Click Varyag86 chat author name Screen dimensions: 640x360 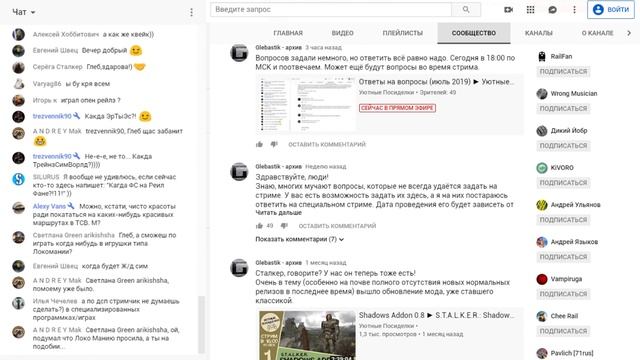[47, 84]
